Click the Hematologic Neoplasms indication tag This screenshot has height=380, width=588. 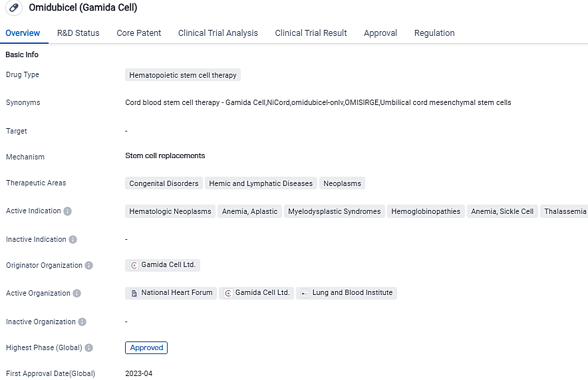170,211
